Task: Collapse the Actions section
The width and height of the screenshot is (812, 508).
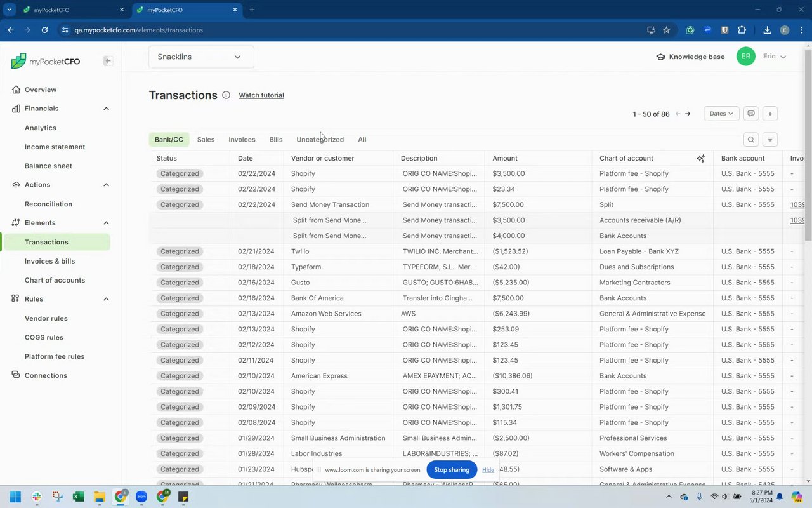Action: [106, 185]
